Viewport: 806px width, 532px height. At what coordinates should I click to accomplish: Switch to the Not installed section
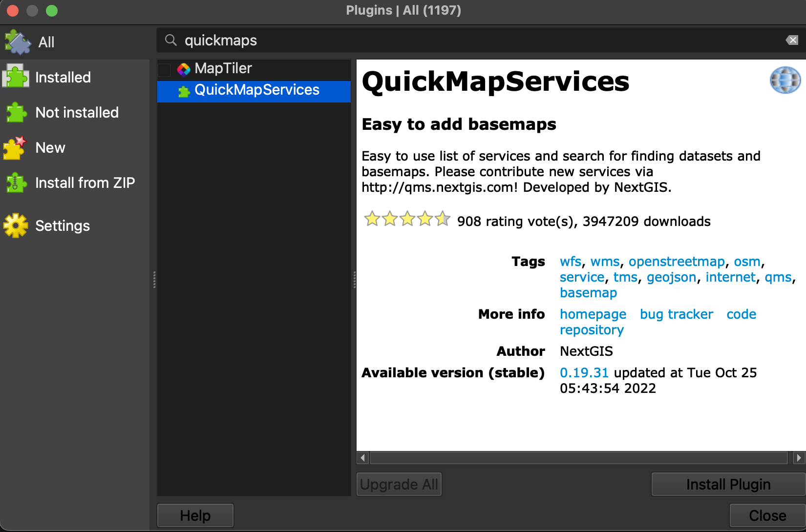pyautogui.click(x=77, y=112)
